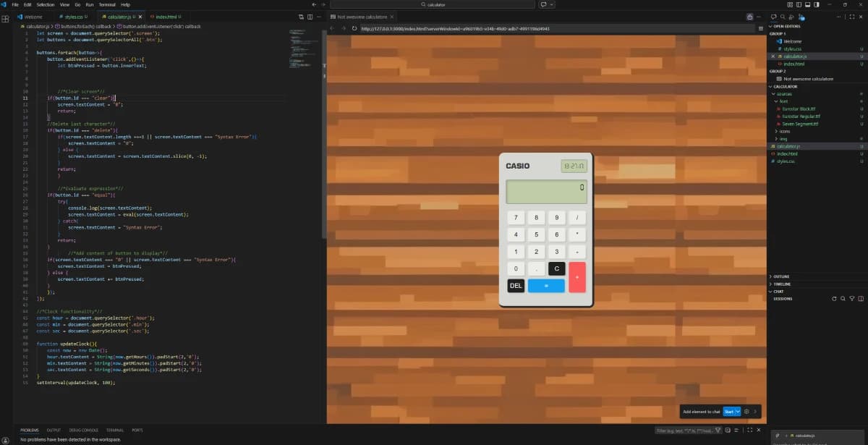Open the chat dropdown arrow in title bar

551,4
